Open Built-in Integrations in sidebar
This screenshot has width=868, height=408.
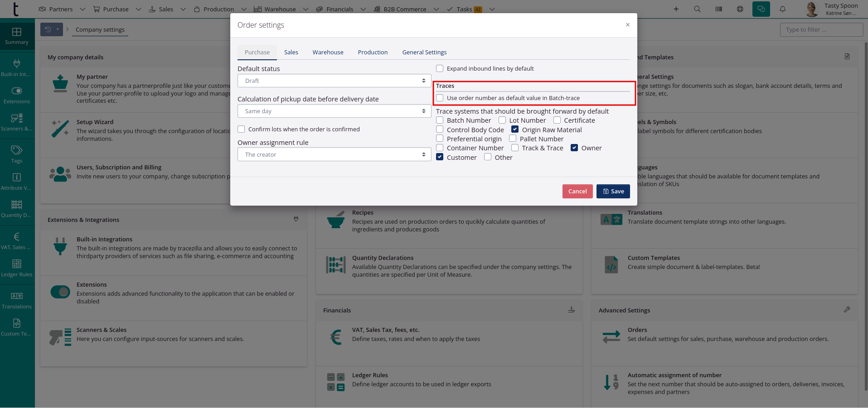[17, 67]
